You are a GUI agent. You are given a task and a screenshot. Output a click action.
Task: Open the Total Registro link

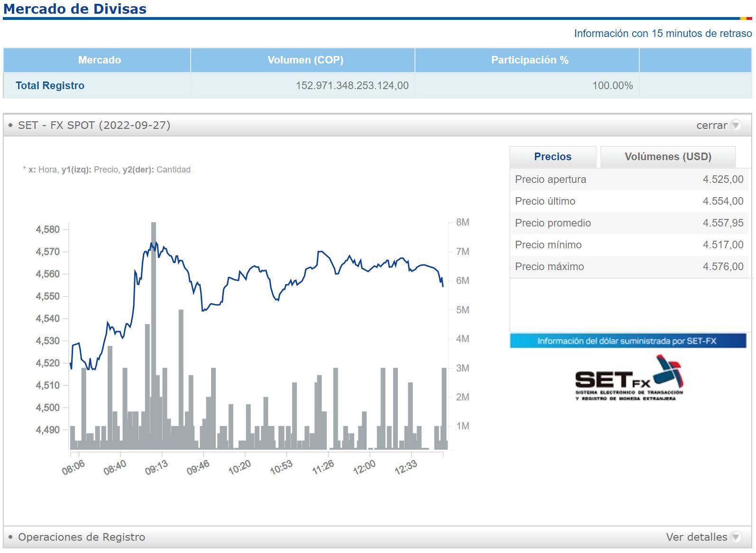tap(50, 86)
